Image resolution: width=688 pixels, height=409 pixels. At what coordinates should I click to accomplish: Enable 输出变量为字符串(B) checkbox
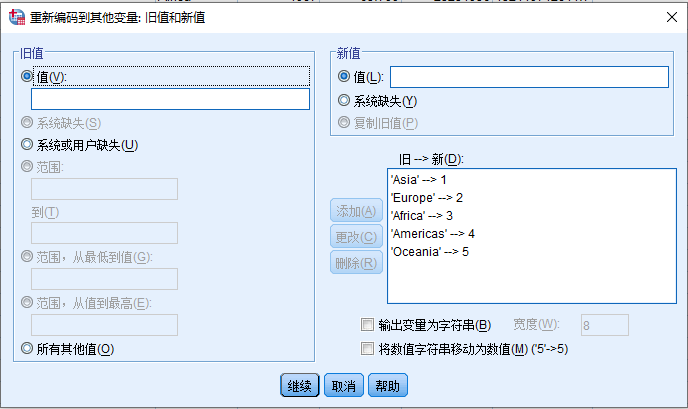(x=367, y=325)
